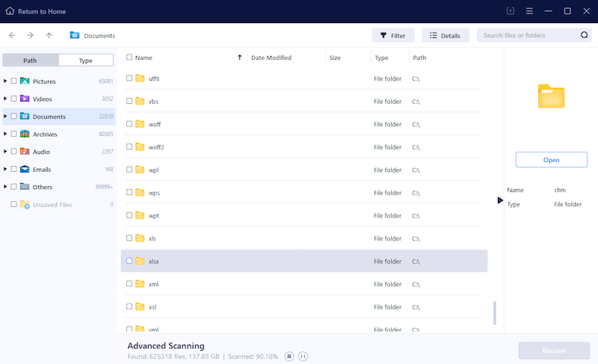Open the xlsx folder icon
598x364 pixels.
click(x=140, y=261)
